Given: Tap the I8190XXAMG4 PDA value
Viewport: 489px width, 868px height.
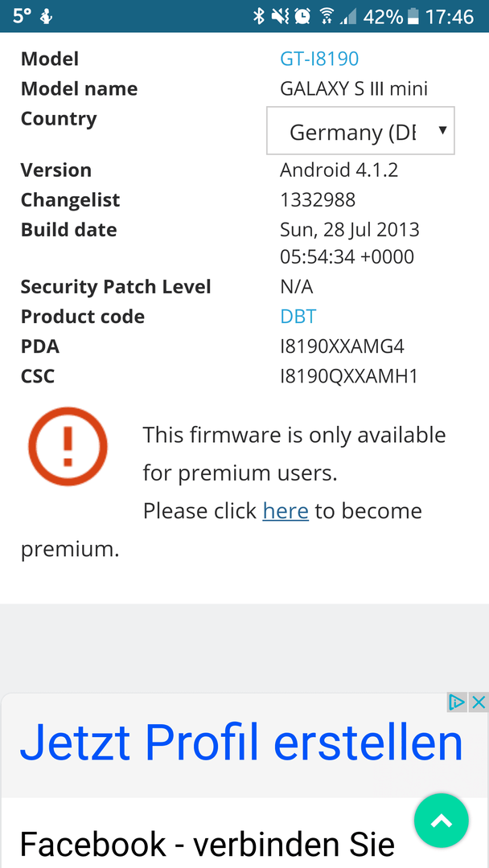Looking at the screenshot, I should 343,346.
